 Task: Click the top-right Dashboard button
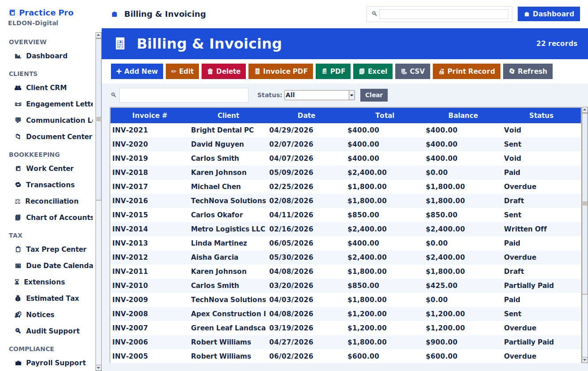pyautogui.click(x=549, y=14)
